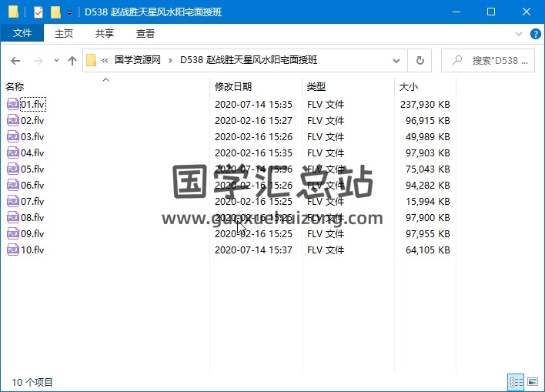Open the chevron after 国学资源网 breadcrumb

tap(170, 61)
